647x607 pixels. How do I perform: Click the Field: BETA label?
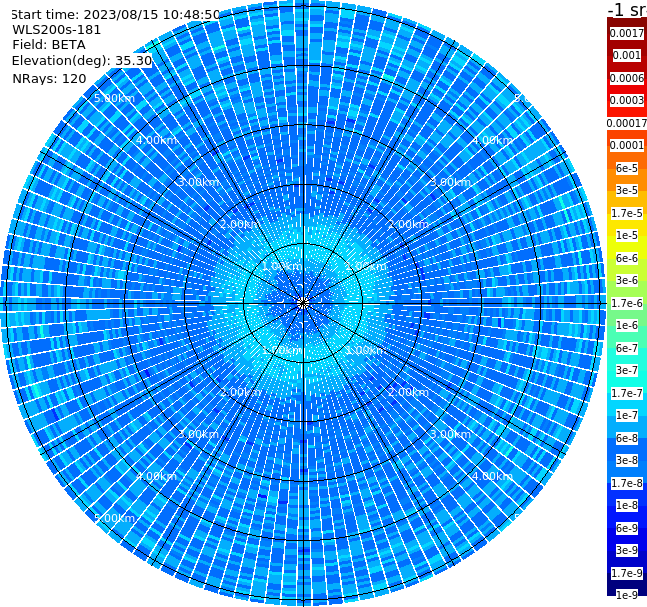(49, 45)
